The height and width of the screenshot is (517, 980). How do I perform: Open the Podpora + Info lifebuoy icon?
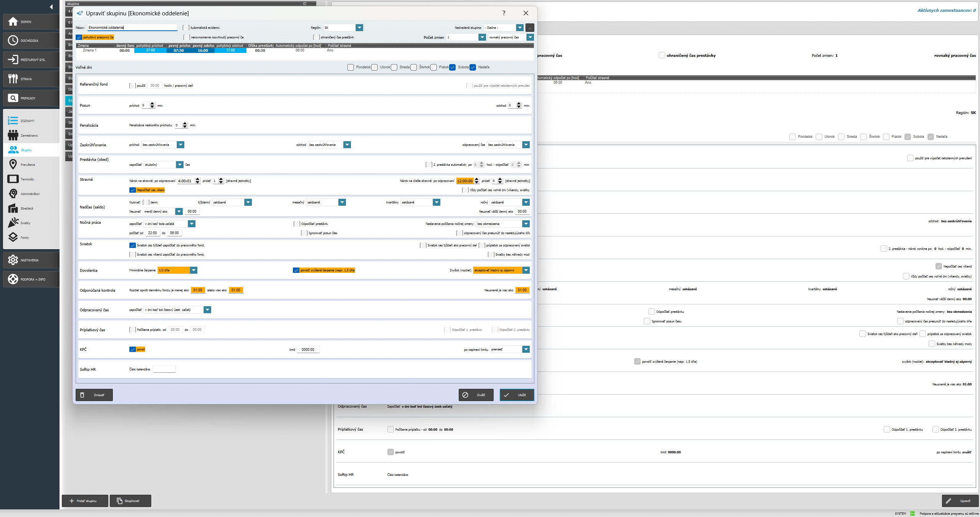[x=13, y=279]
